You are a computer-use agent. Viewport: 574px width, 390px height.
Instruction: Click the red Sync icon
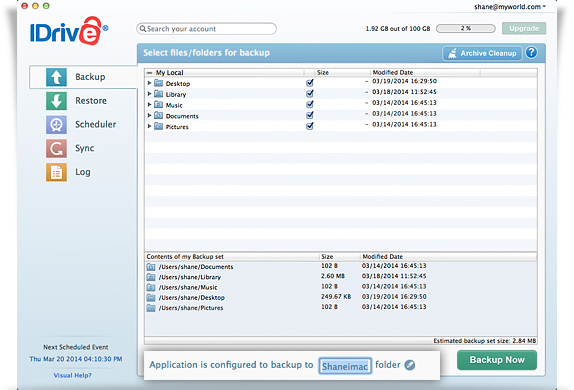(x=56, y=148)
